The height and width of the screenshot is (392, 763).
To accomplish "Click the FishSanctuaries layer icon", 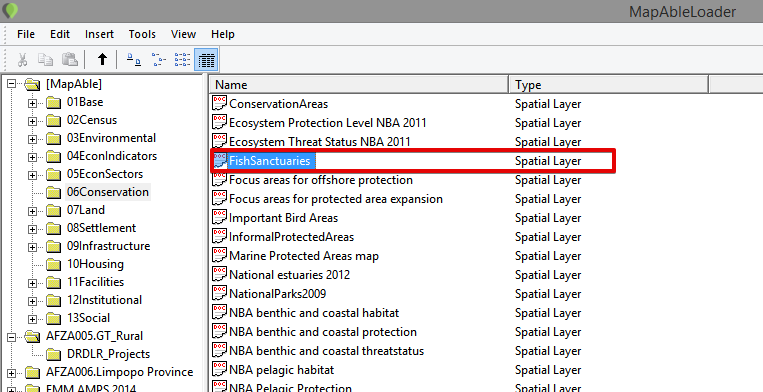I will coord(220,160).
